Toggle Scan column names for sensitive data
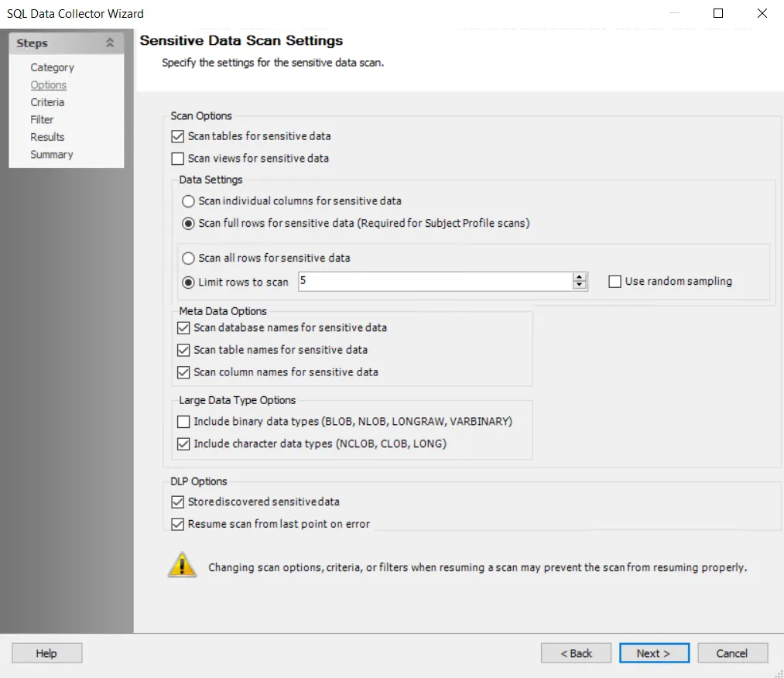Screen dimensions: 784x678 [183, 372]
